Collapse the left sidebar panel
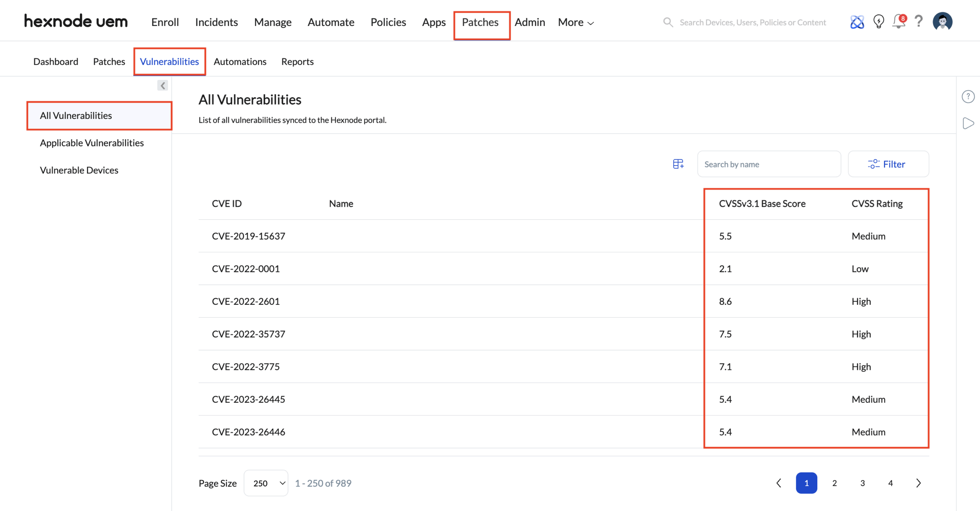This screenshot has height=511, width=980. 162,85
